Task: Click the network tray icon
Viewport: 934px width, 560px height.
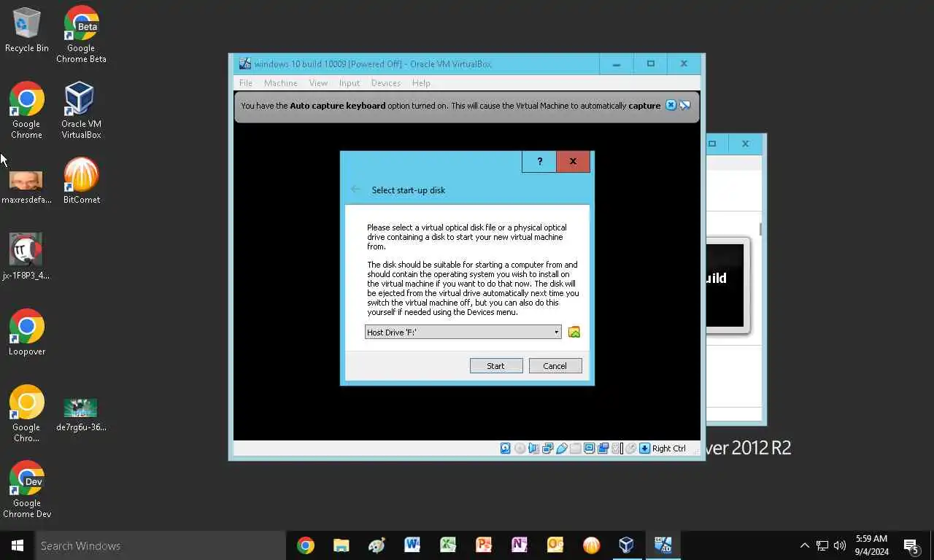Action: pos(822,545)
